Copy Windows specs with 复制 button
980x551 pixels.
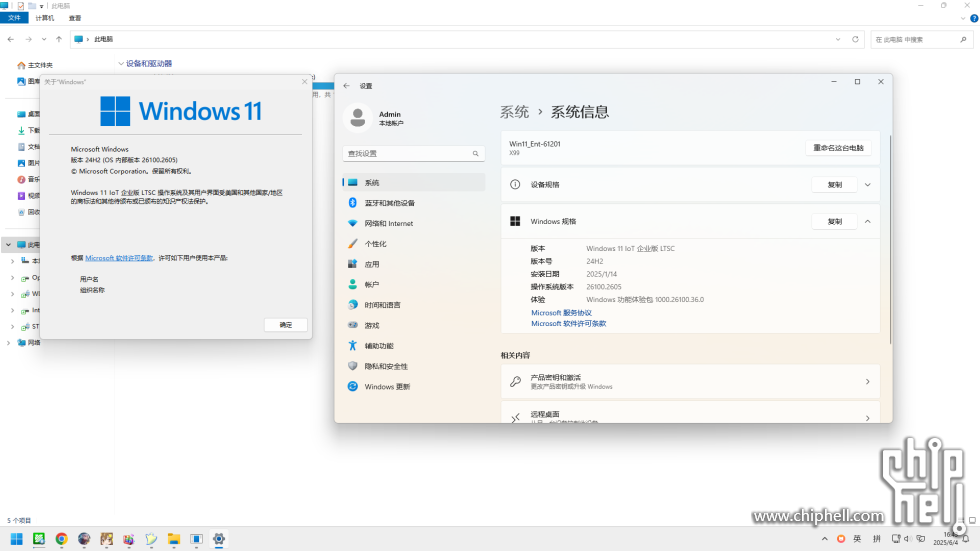tap(834, 222)
